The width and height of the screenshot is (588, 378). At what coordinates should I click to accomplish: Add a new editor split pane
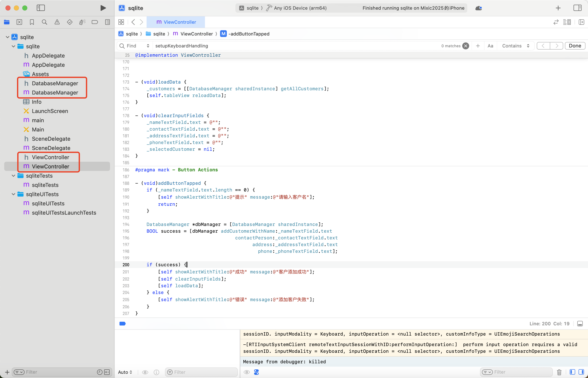(x=582, y=22)
